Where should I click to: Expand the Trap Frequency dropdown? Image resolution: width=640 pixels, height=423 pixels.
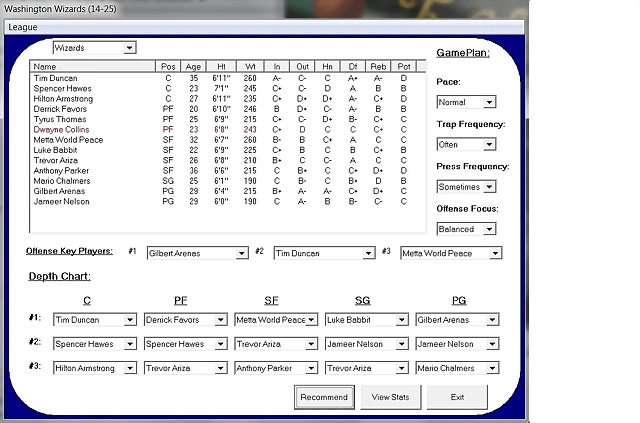(x=466, y=145)
